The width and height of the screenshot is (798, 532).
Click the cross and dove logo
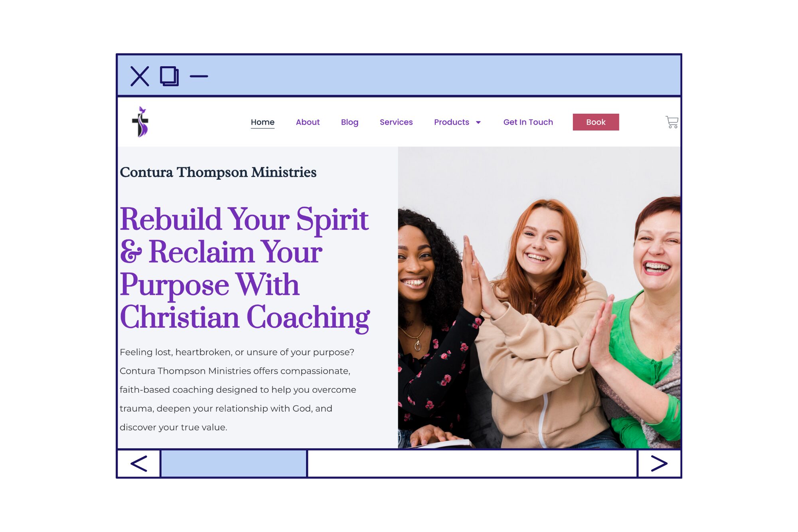(x=140, y=122)
